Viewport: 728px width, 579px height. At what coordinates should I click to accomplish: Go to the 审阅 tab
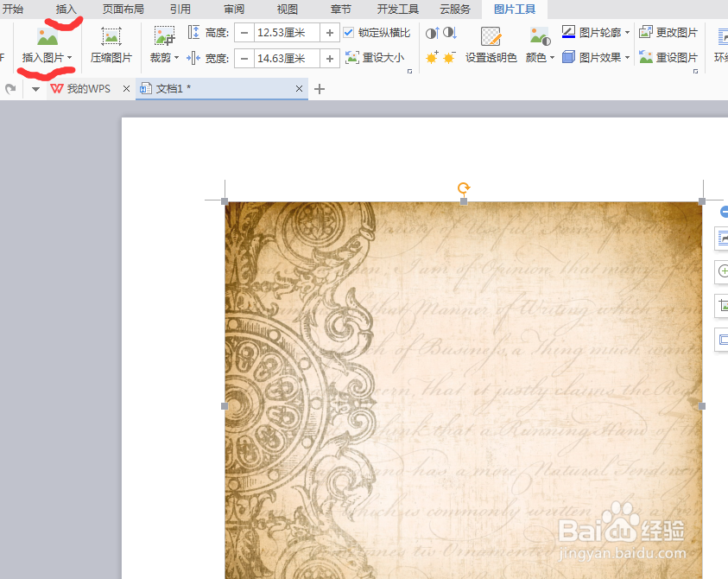(x=233, y=9)
